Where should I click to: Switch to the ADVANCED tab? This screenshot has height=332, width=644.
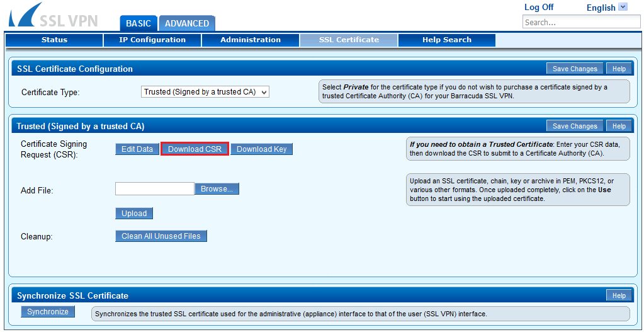tap(186, 23)
